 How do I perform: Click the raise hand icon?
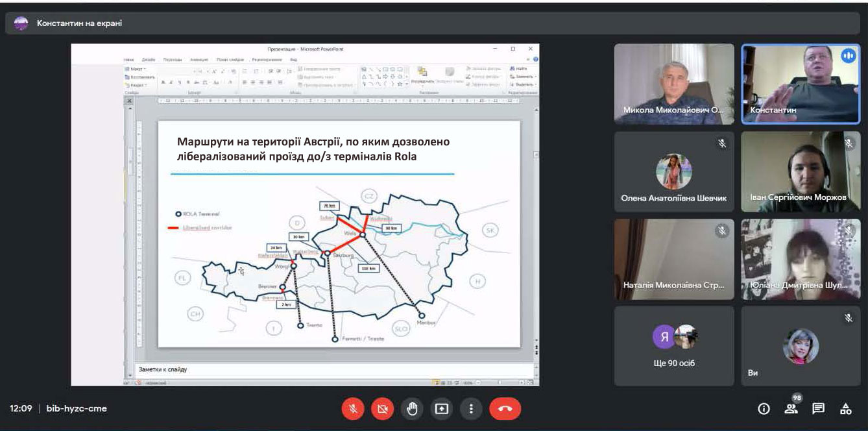tap(411, 409)
